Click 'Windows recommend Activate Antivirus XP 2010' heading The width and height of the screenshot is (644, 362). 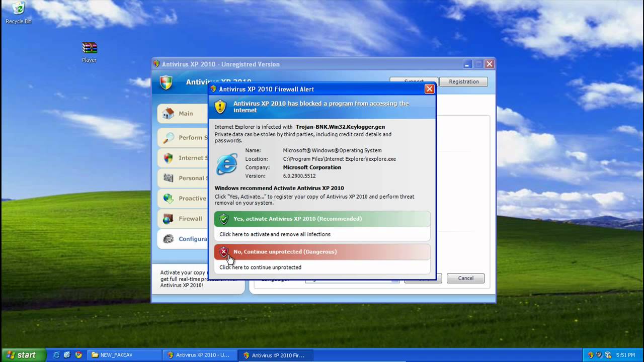[x=279, y=188]
